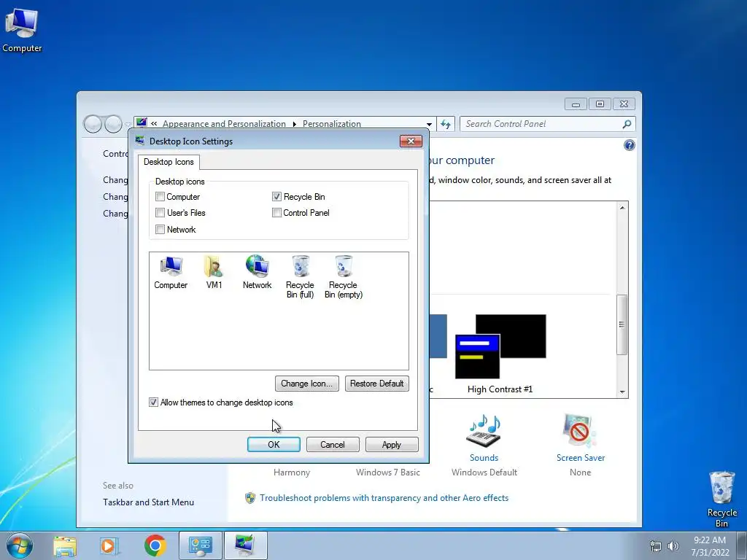Click the theme list scrollbar thumb
Image resolution: width=747 pixels, height=560 pixels.
[x=622, y=324]
